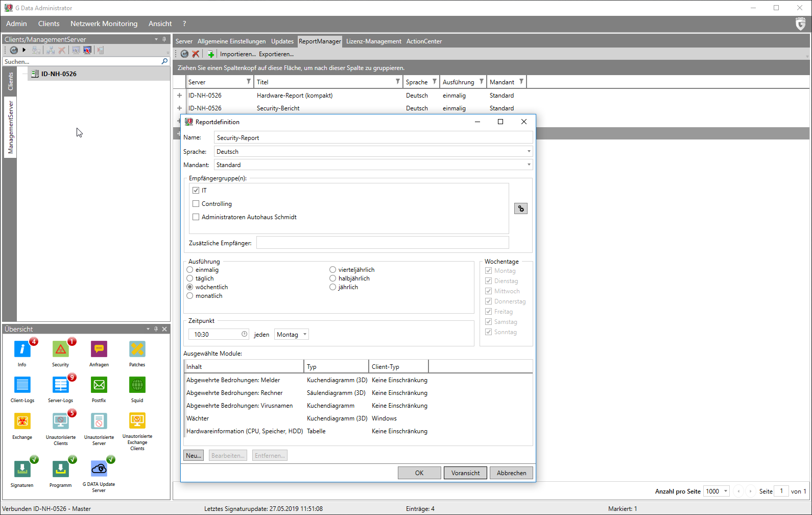This screenshot has height=515, width=812.
Task: Click Exportieren... in toolbar
Action: point(276,54)
